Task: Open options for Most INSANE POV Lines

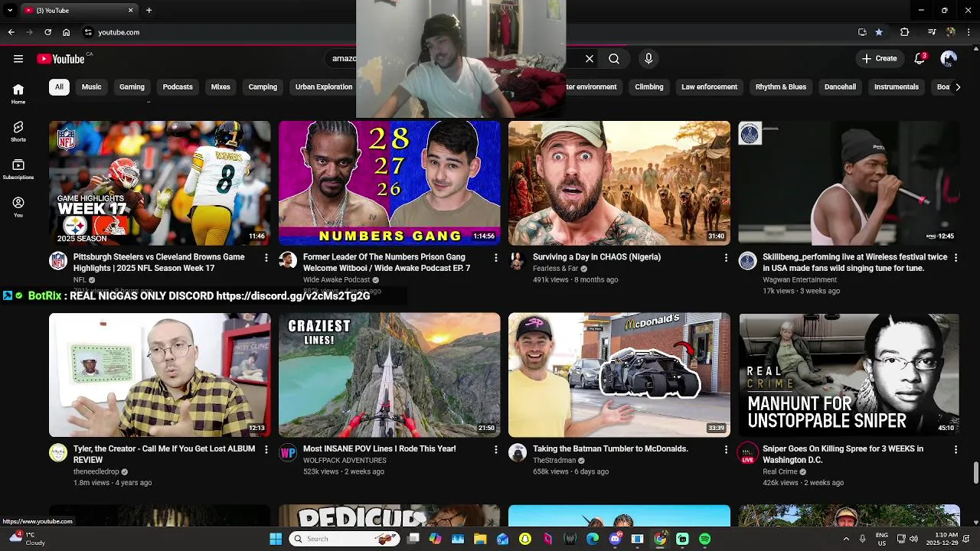Action: coord(496,450)
